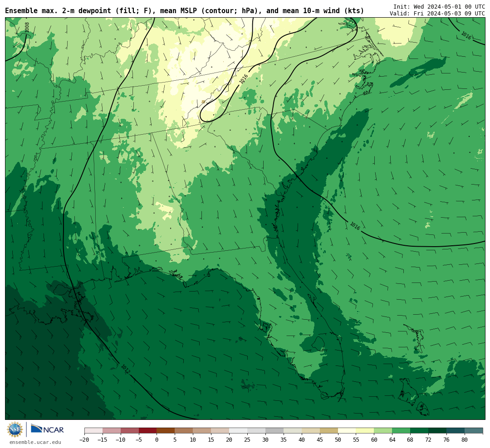Pick the -5 to 0 dark red swatch
Screen dimensions: 490x448
148,431
